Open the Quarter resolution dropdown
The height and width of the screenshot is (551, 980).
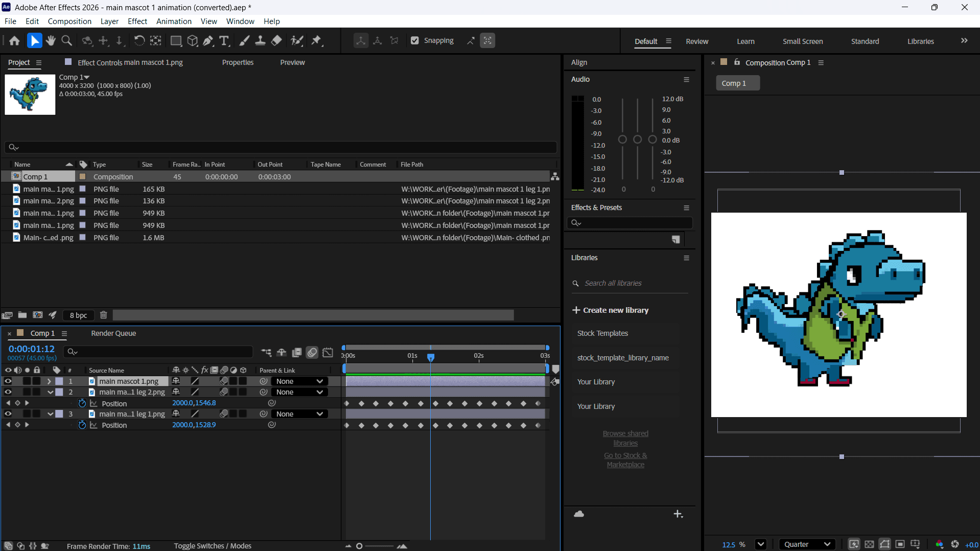(x=807, y=544)
